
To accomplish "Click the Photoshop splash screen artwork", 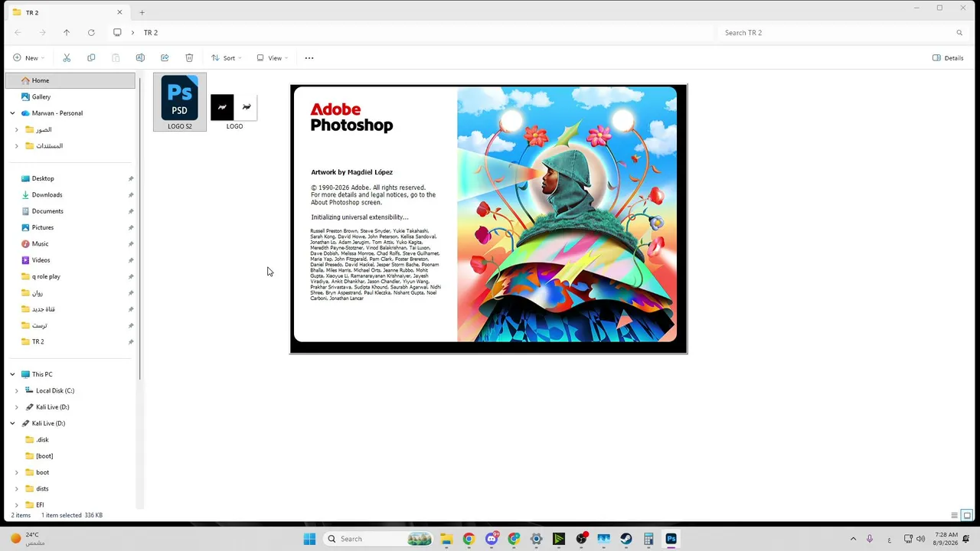I will (x=567, y=214).
